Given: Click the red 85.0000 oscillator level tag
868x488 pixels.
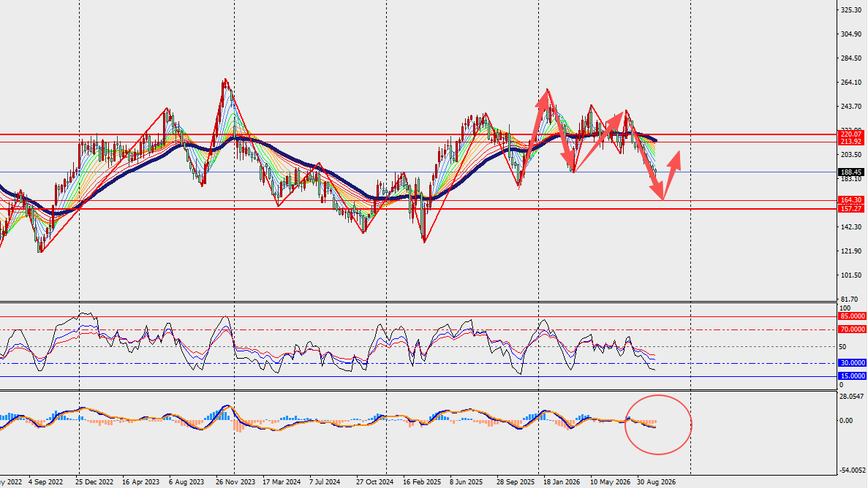Looking at the screenshot, I should [852, 316].
